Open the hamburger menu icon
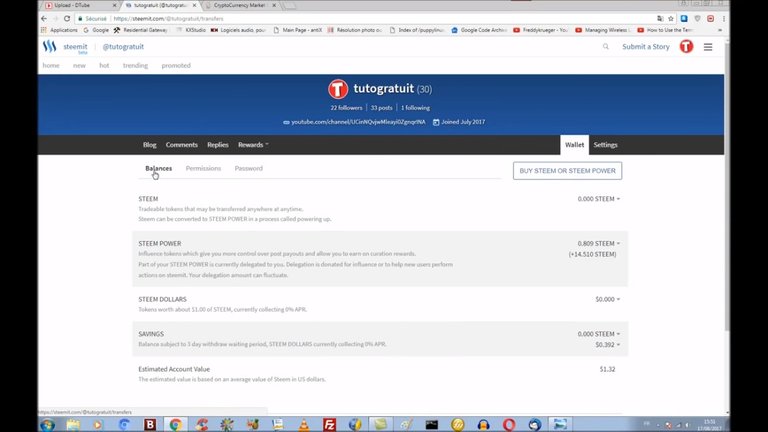The height and width of the screenshot is (432, 768). (x=708, y=47)
